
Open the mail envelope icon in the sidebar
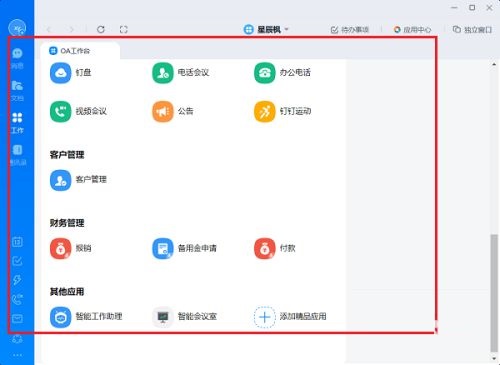(x=17, y=319)
